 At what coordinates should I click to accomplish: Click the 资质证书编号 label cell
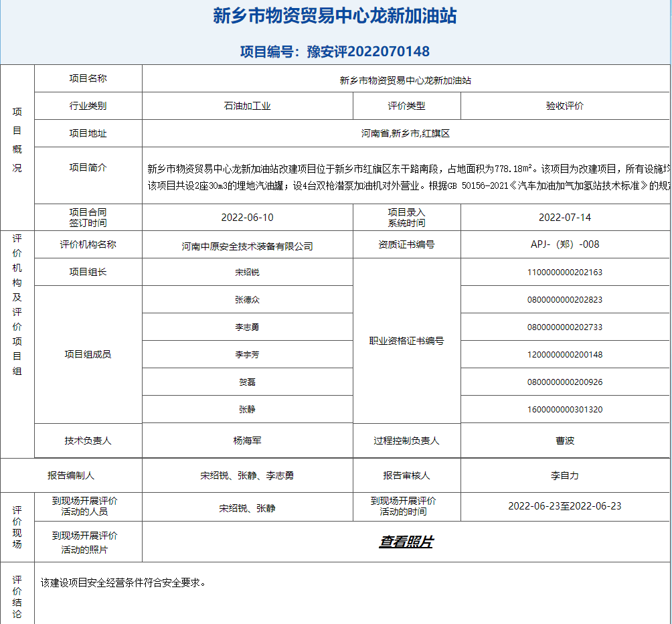(406, 244)
